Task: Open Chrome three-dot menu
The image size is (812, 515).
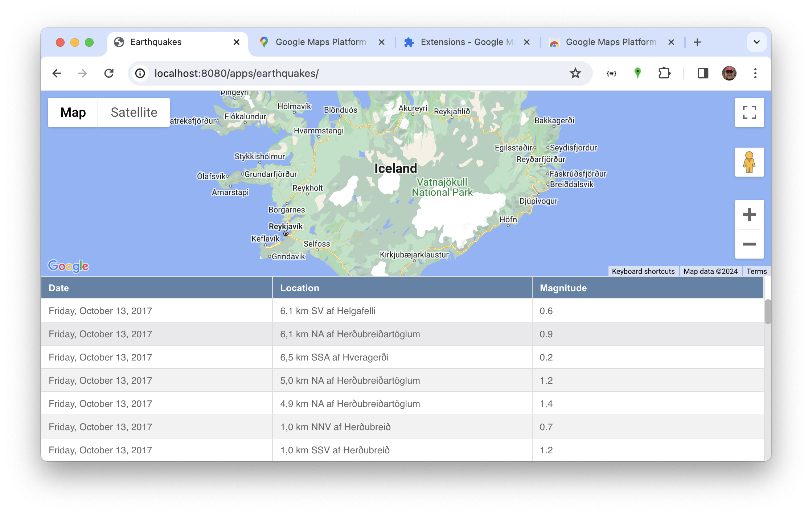Action: click(x=755, y=73)
